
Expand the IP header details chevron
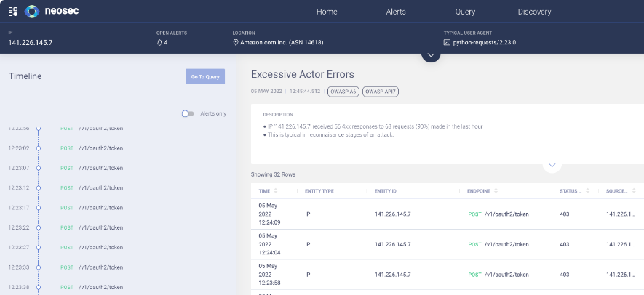point(431,55)
